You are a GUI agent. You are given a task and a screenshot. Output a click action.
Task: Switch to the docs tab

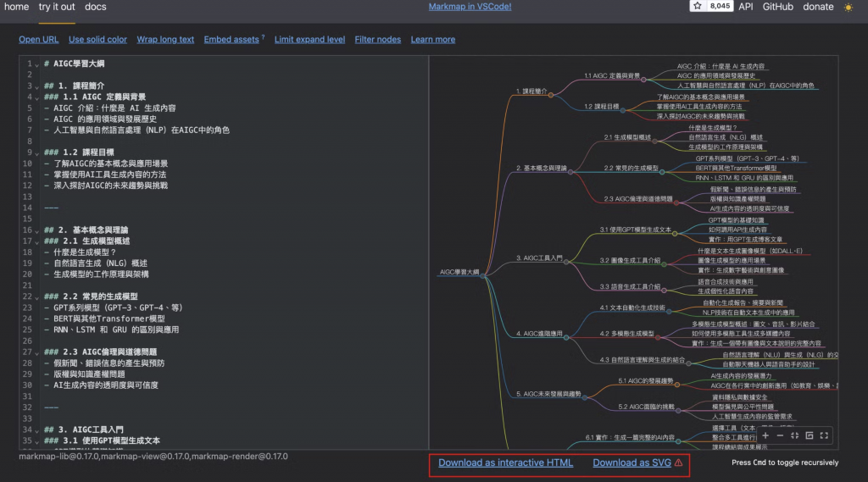(x=95, y=7)
